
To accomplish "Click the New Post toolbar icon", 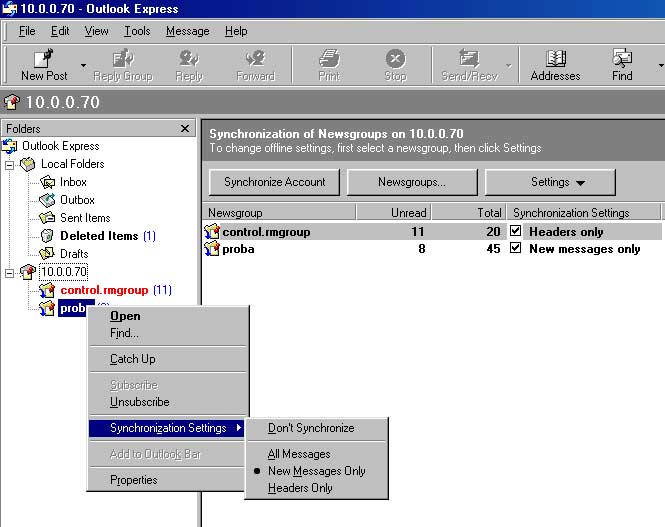I will point(44,59).
